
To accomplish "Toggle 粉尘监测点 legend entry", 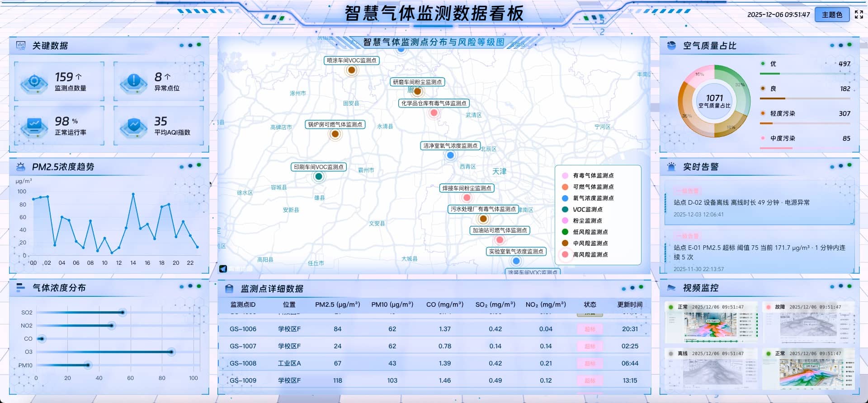I will pos(582,221).
